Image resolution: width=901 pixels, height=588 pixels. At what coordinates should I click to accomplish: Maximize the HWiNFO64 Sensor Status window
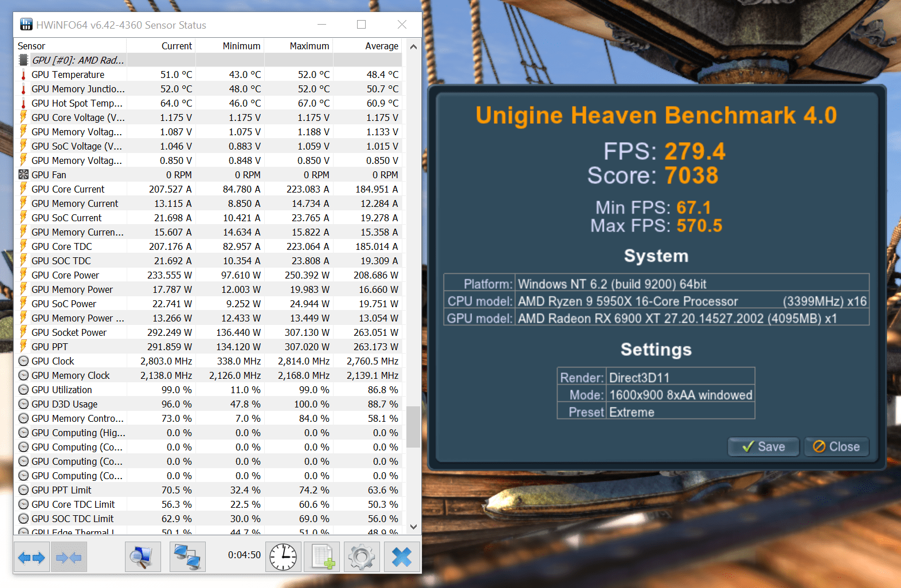[361, 25]
